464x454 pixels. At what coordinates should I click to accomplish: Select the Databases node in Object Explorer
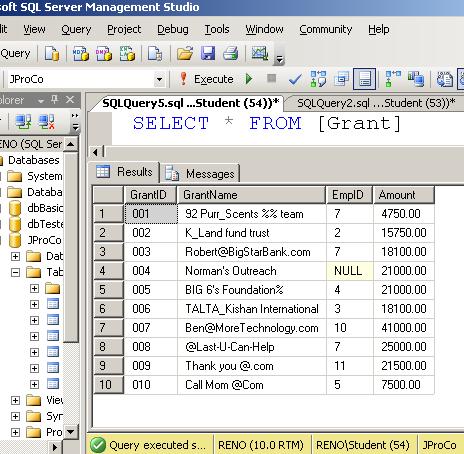[34, 160]
